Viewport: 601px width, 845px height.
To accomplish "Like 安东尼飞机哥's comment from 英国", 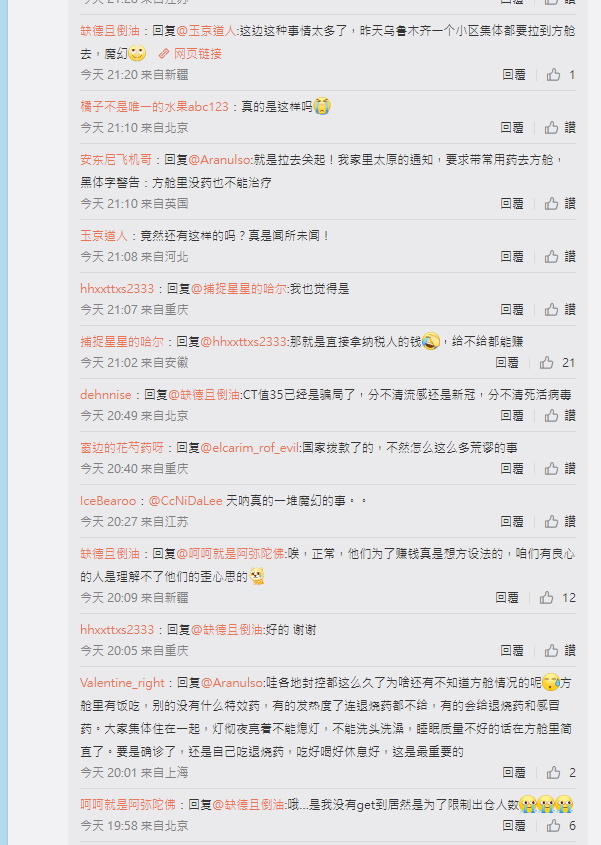I will pos(551,204).
